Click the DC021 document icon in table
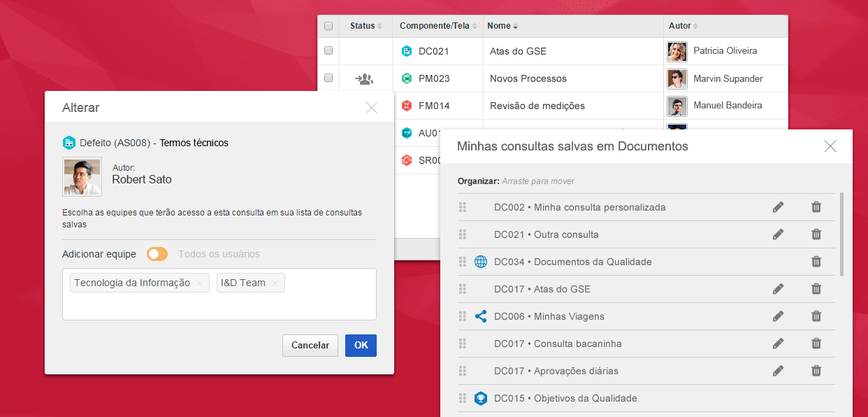 [407, 51]
